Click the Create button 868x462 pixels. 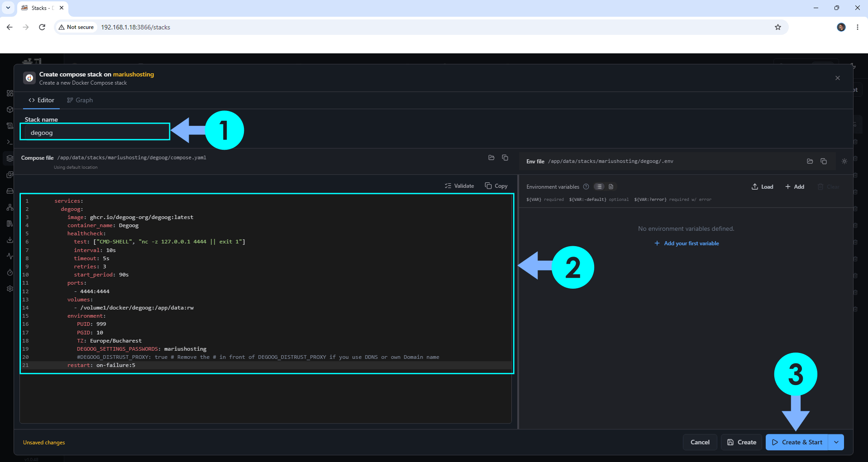[742, 442]
